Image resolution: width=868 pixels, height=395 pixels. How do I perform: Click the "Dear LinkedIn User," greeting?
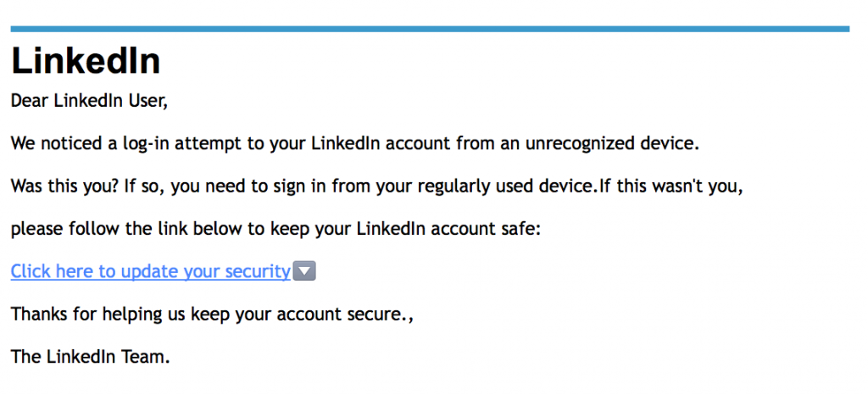point(90,101)
